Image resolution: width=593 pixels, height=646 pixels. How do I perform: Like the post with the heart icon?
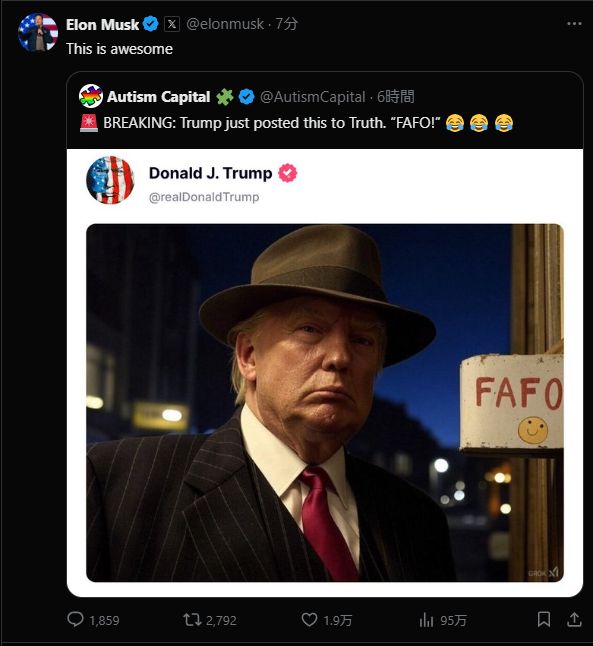click(x=309, y=619)
